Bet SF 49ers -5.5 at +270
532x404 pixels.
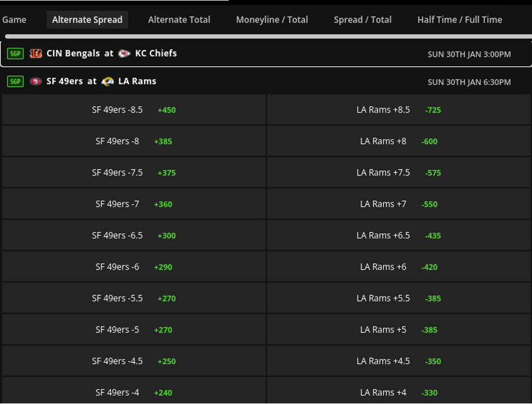(134, 298)
